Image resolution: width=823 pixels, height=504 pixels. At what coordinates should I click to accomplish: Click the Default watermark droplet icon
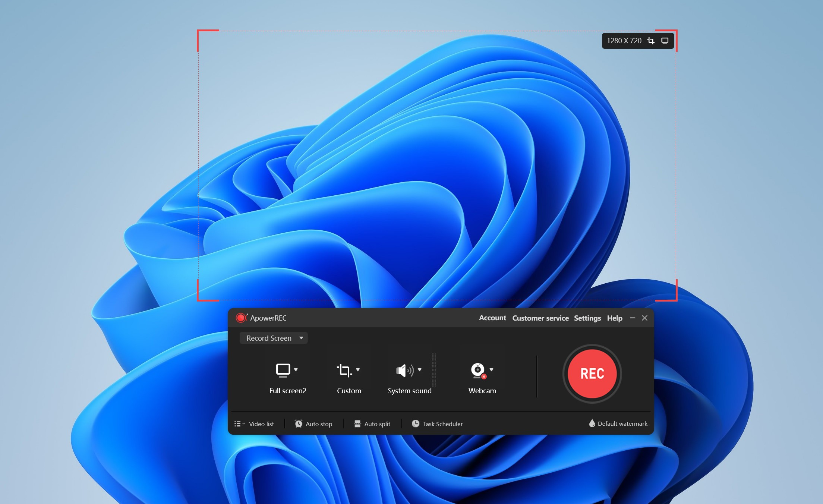tap(593, 423)
